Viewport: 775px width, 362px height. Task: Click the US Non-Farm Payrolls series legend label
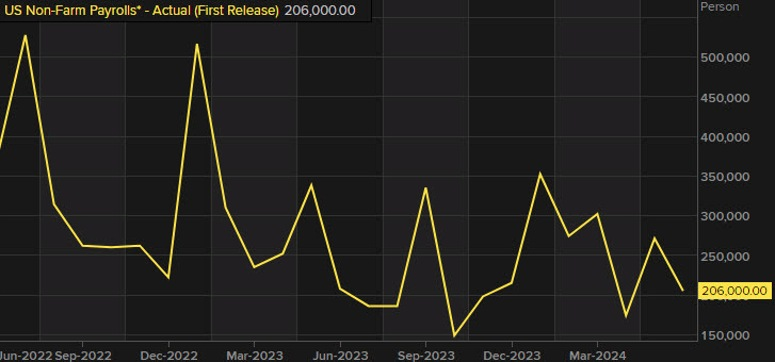tap(141, 10)
